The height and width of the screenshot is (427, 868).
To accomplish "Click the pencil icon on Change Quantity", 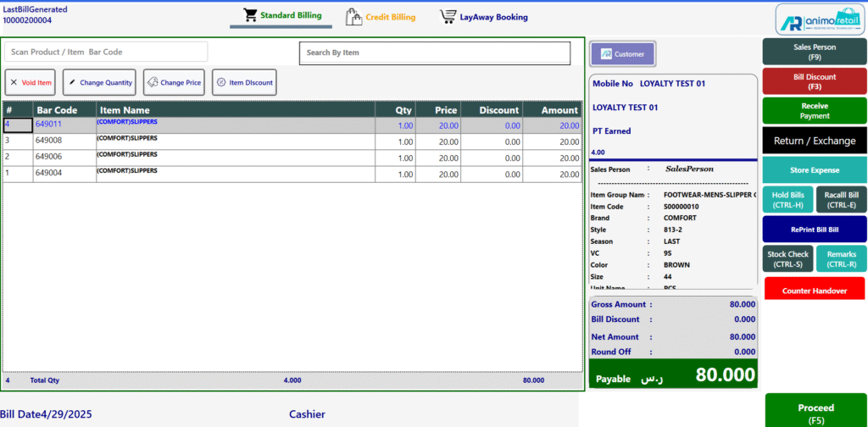I will tap(72, 82).
